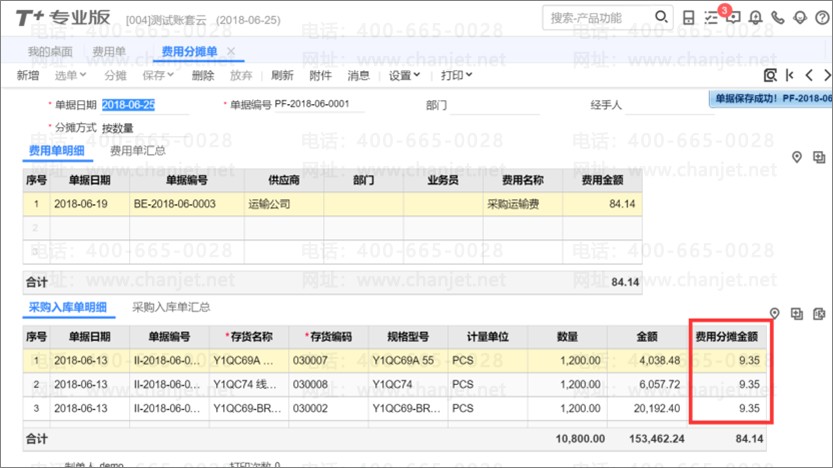This screenshot has height=468, width=833.
Task: Switch to 费用单汇总 tab
Action: pos(137,151)
